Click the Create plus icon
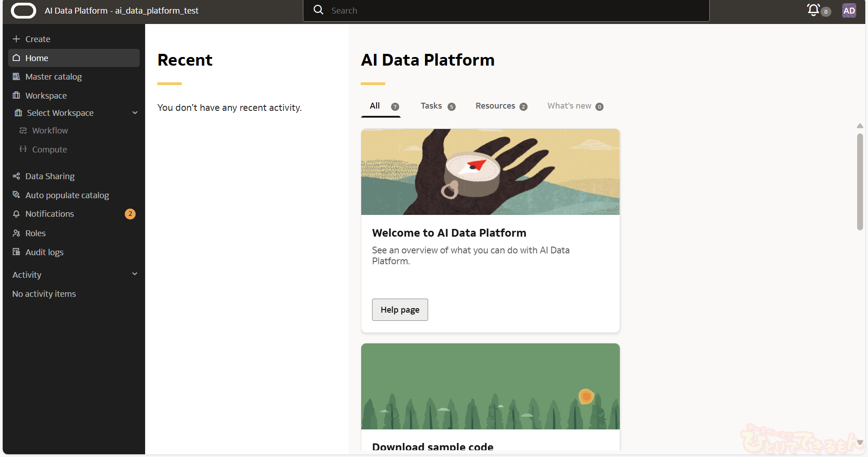The height and width of the screenshot is (457, 868). click(x=16, y=39)
